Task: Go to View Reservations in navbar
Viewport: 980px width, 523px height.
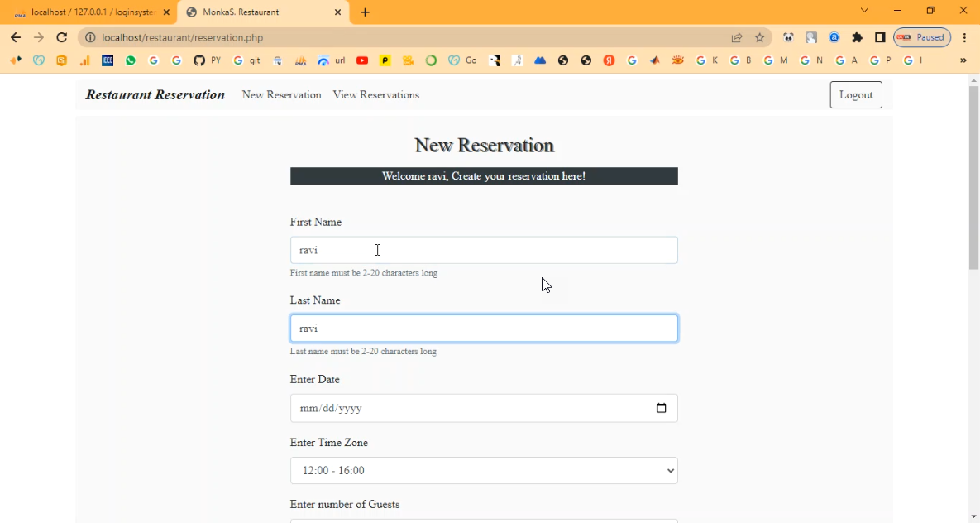Action: [375, 95]
